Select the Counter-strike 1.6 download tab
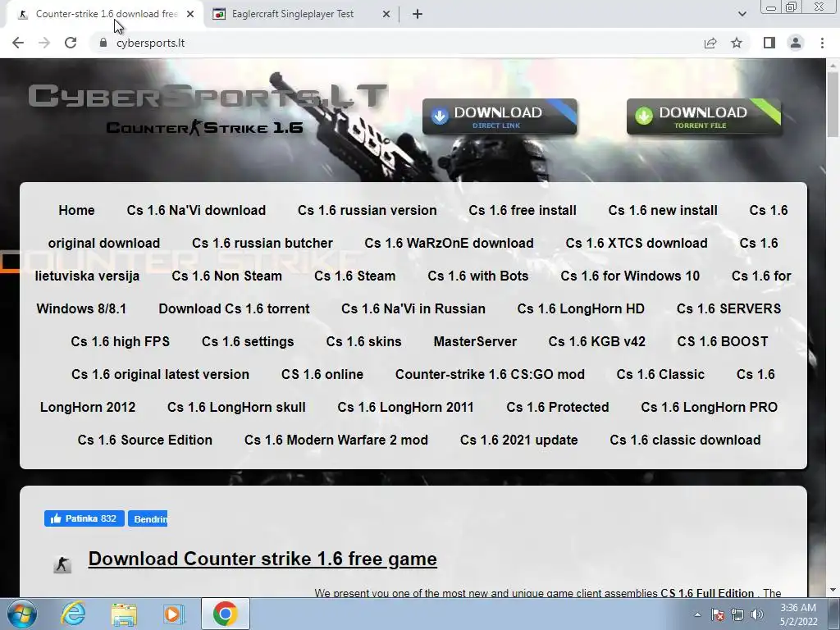This screenshot has height=630, width=840. [106, 14]
